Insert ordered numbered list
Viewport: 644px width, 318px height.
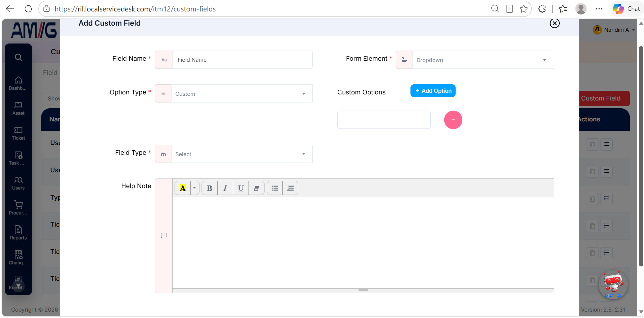pyautogui.click(x=290, y=188)
